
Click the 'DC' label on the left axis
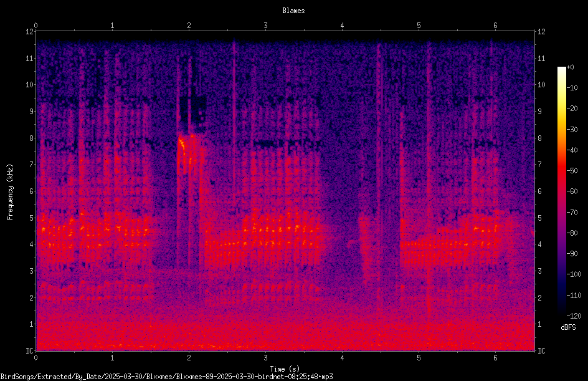(29, 351)
